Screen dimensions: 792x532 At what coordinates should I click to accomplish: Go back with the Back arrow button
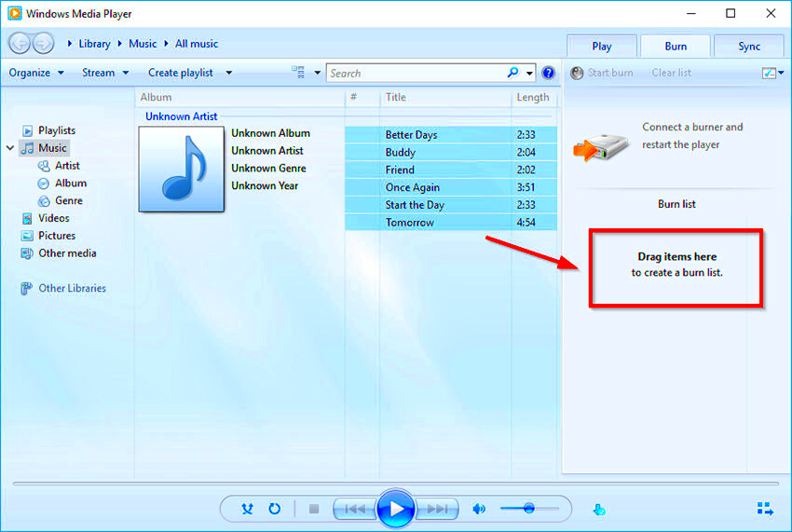click(20, 44)
